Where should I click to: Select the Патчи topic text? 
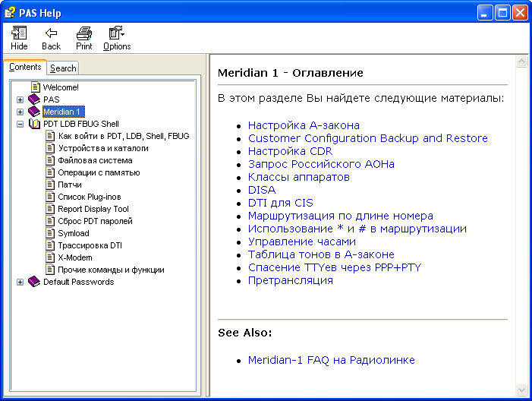point(70,185)
